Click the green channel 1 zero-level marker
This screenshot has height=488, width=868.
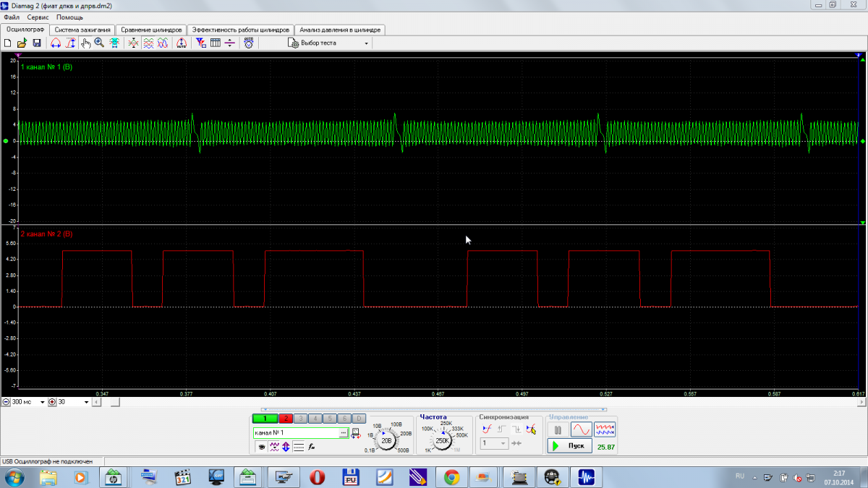coord(6,141)
